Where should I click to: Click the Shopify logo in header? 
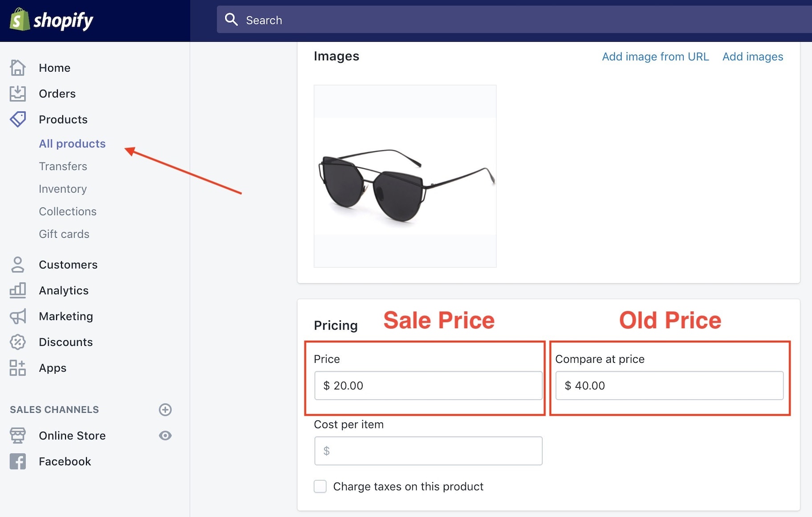point(51,20)
